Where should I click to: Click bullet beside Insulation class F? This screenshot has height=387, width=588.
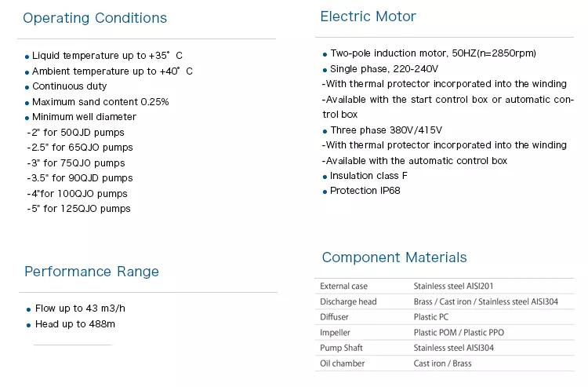coord(325,177)
